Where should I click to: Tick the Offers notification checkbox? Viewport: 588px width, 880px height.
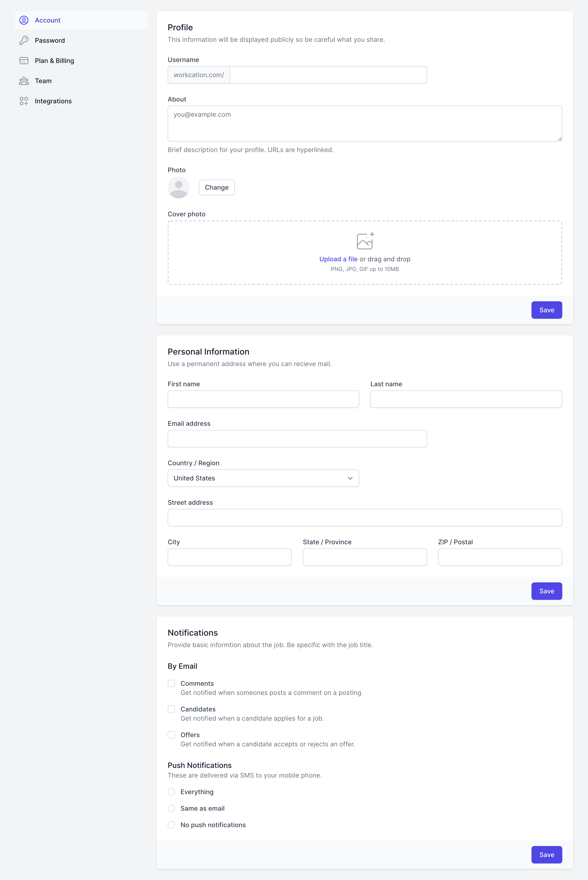(171, 735)
